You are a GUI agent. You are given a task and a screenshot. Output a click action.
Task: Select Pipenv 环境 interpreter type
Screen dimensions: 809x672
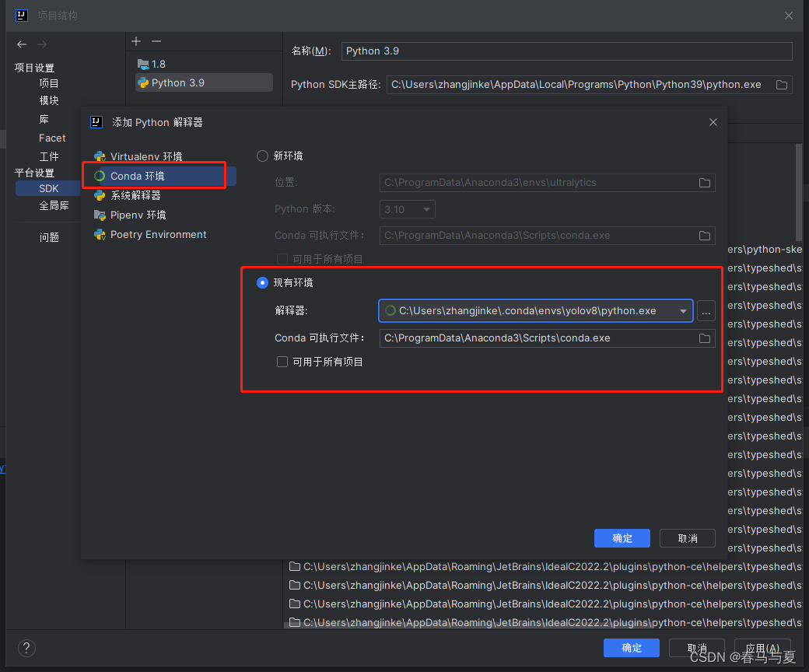click(x=129, y=215)
